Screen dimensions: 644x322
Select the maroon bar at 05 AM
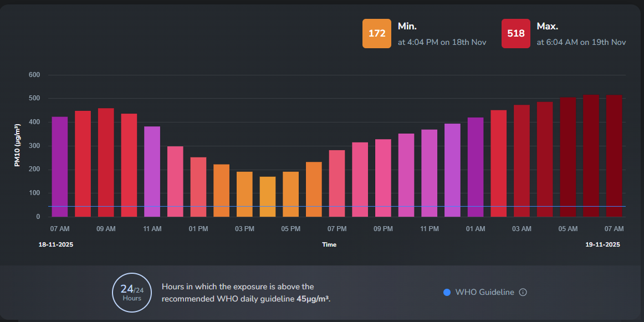point(568,157)
